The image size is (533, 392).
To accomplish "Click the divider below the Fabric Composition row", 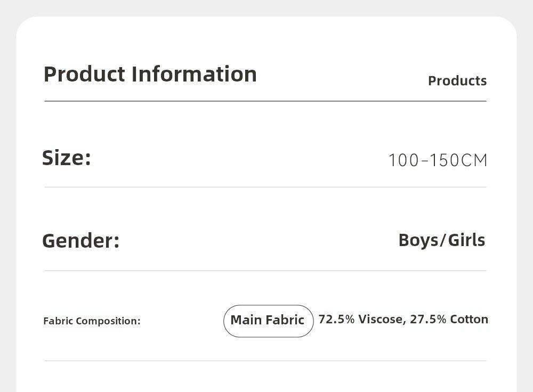I will tap(265, 361).
